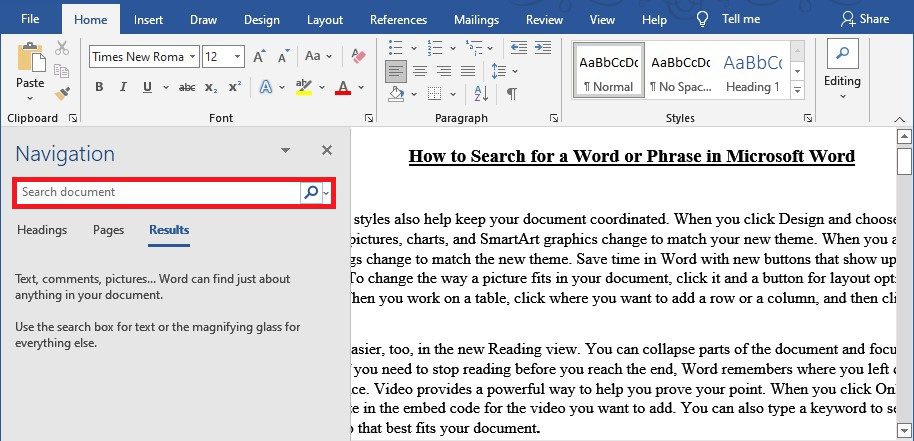The height and width of the screenshot is (441, 914).
Task: Center the paragraph text
Action: tap(420, 72)
